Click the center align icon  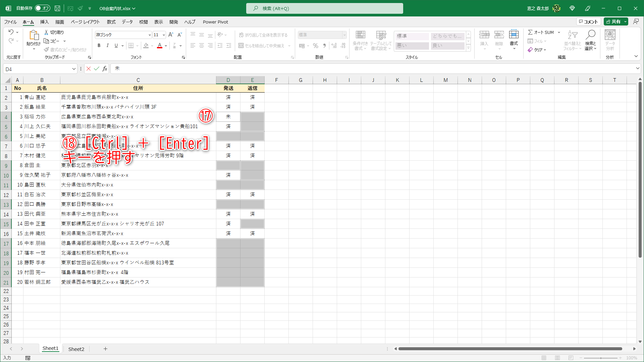click(x=202, y=46)
